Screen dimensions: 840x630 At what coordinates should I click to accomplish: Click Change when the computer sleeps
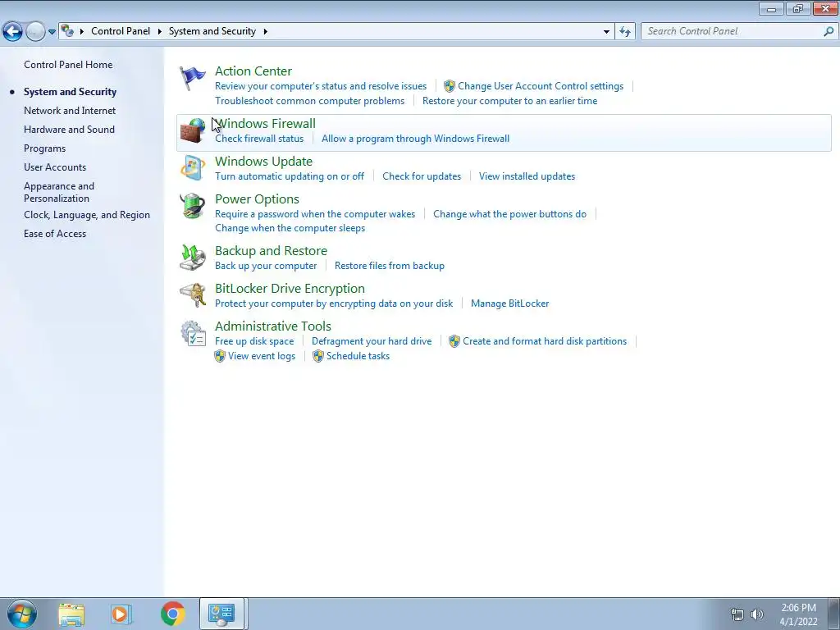click(290, 228)
